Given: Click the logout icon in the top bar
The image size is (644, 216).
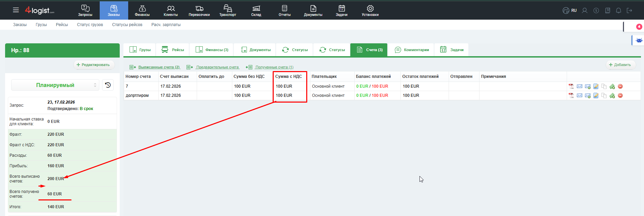Looking at the screenshot, I should pyautogui.click(x=629, y=10).
